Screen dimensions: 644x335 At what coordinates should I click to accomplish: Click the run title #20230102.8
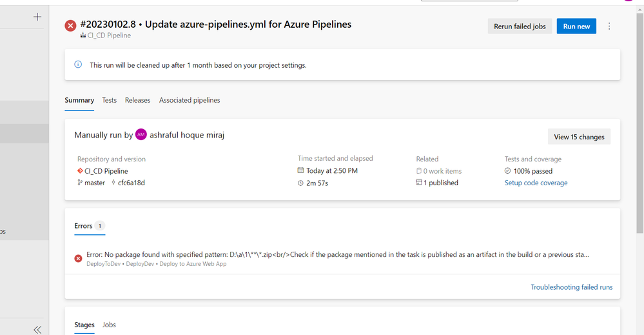tap(215, 25)
